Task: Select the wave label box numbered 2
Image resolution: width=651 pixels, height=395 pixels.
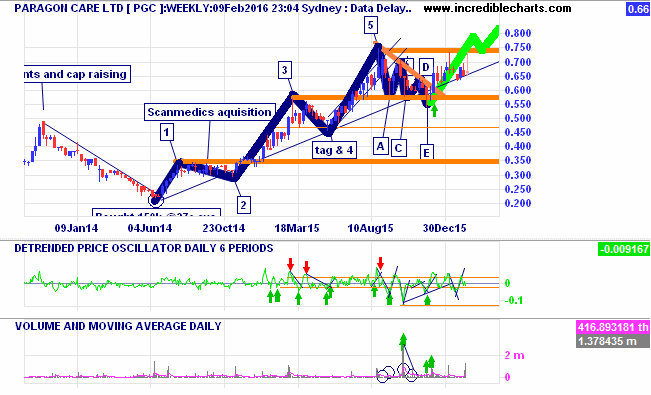Action: pyautogui.click(x=244, y=205)
